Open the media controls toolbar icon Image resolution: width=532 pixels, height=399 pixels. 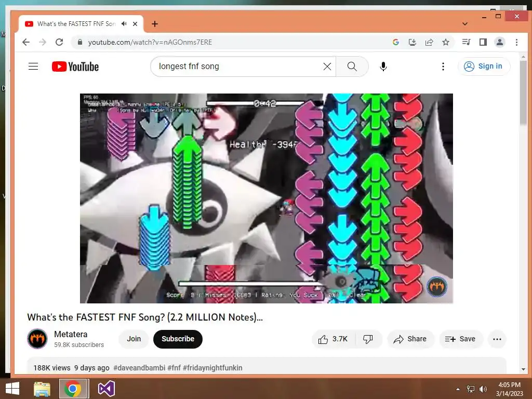(x=466, y=42)
